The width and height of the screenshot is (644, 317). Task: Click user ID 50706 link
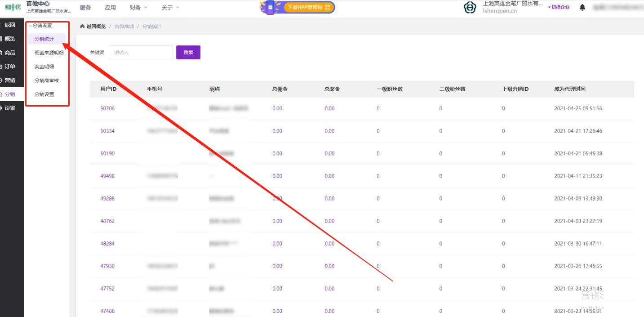tap(107, 108)
